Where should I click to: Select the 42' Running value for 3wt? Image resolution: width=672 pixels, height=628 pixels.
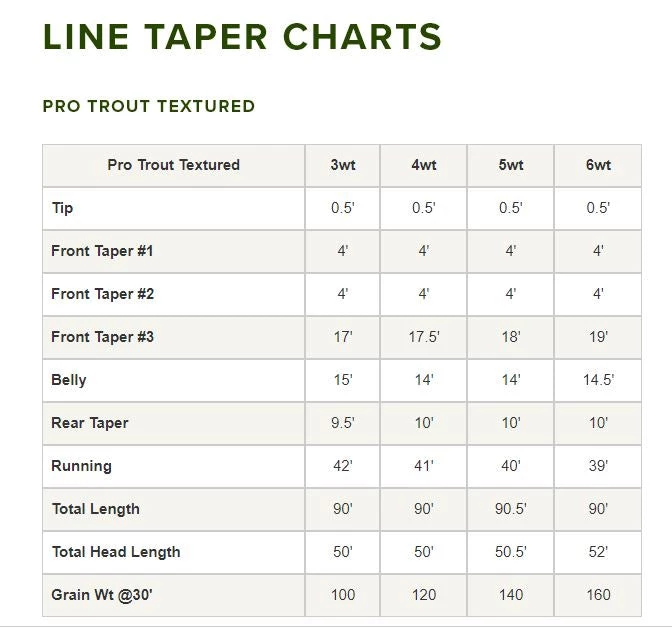pyautogui.click(x=342, y=466)
